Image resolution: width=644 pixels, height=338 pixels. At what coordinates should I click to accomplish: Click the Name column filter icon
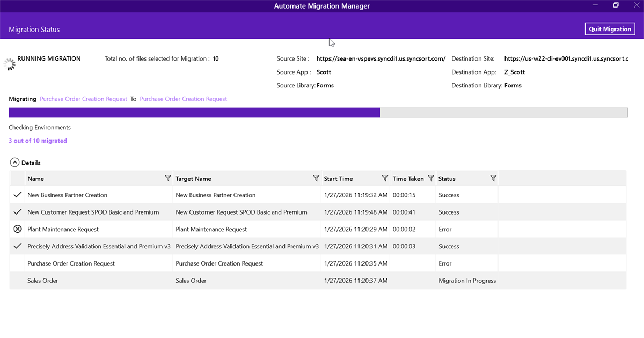(x=167, y=178)
